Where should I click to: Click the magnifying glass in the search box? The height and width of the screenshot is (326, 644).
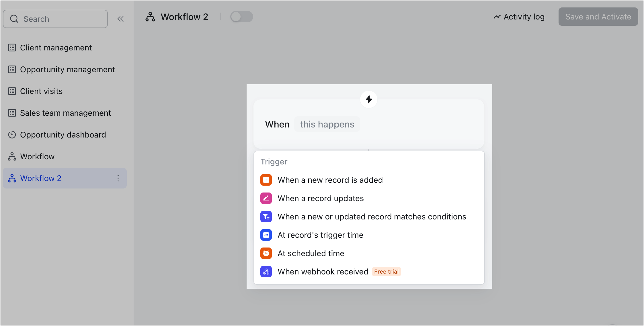pos(14,18)
